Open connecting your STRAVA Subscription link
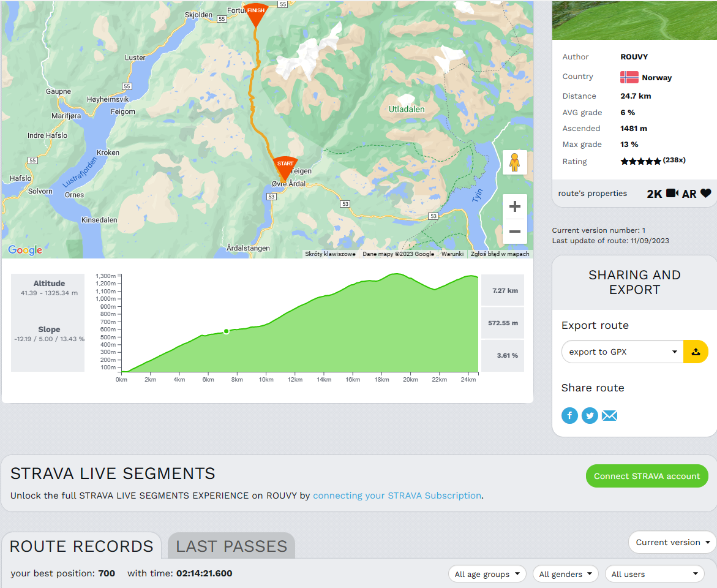The height and width of the screenshot is (588, 717). [397, 496]
